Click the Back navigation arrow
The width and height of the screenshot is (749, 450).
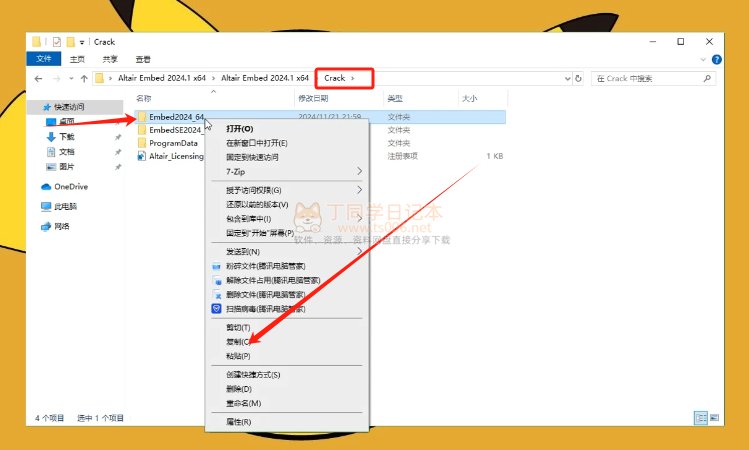point(39,78)
